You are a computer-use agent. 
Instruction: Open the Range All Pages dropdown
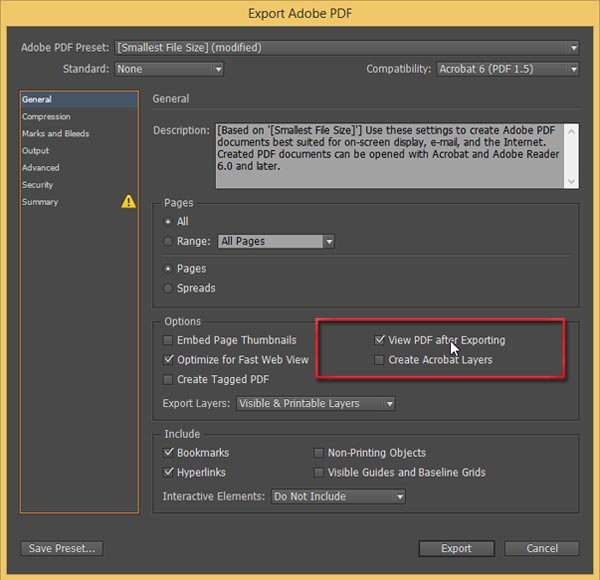pyautogui.click(x=276, y=241)
